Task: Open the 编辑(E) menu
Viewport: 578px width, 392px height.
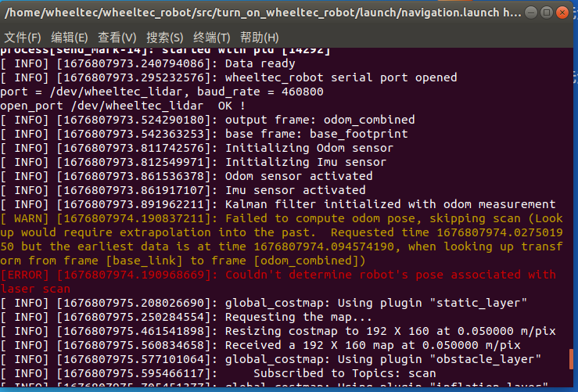Action: tap(70, 38)
